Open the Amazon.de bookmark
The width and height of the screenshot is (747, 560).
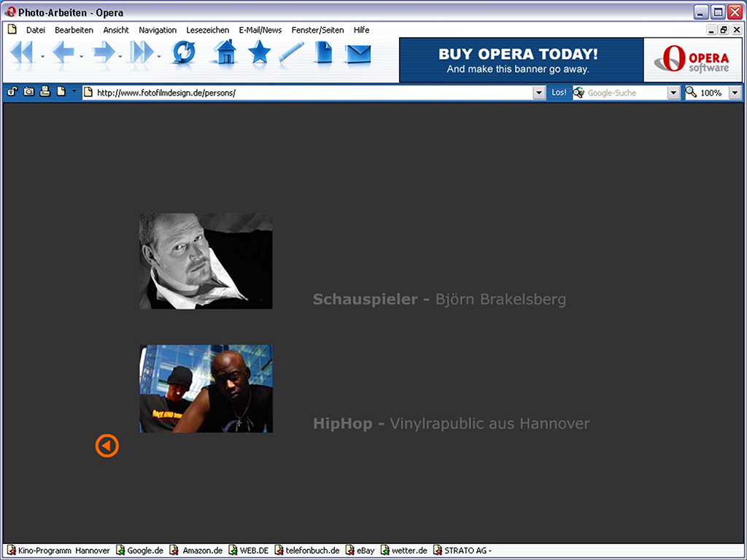click(197, 551)
